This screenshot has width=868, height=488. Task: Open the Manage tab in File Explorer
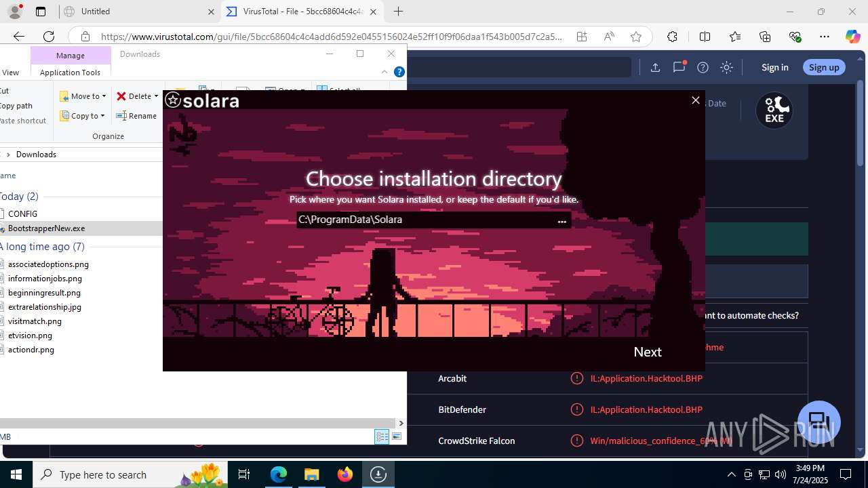click(71, 55)
